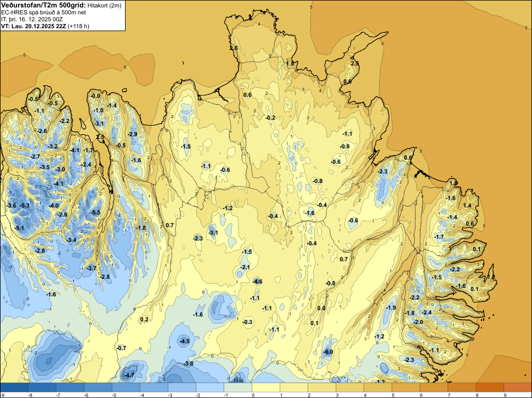Select the 'EC-HRES spá brúuð á 500m net' line

44,13
